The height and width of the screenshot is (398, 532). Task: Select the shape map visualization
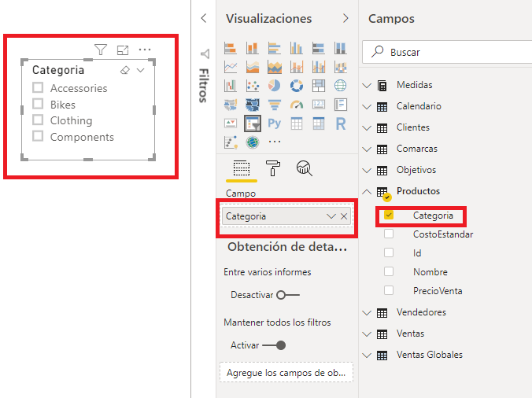(x=252, y=105)
